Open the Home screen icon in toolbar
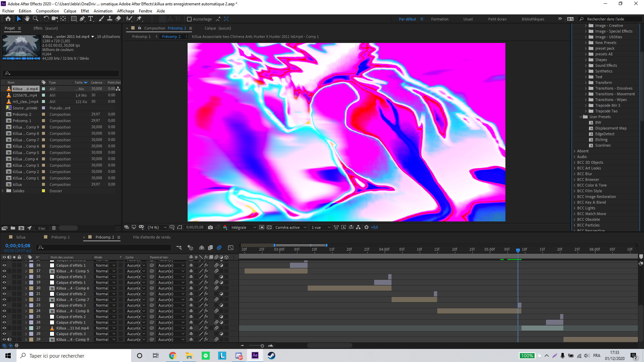The width and height of the screenshot is (644, 362). (8, 19)
